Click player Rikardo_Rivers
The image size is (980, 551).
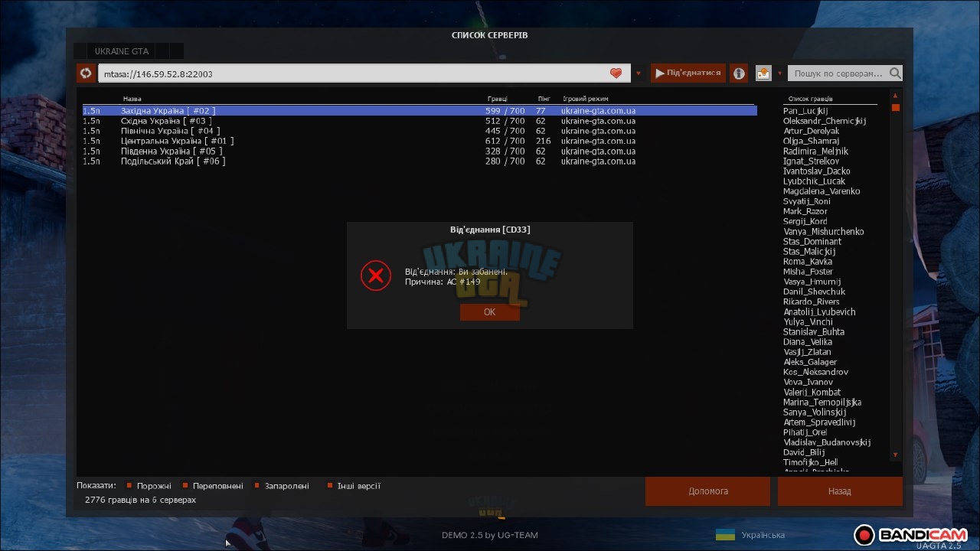pos(811,302)
